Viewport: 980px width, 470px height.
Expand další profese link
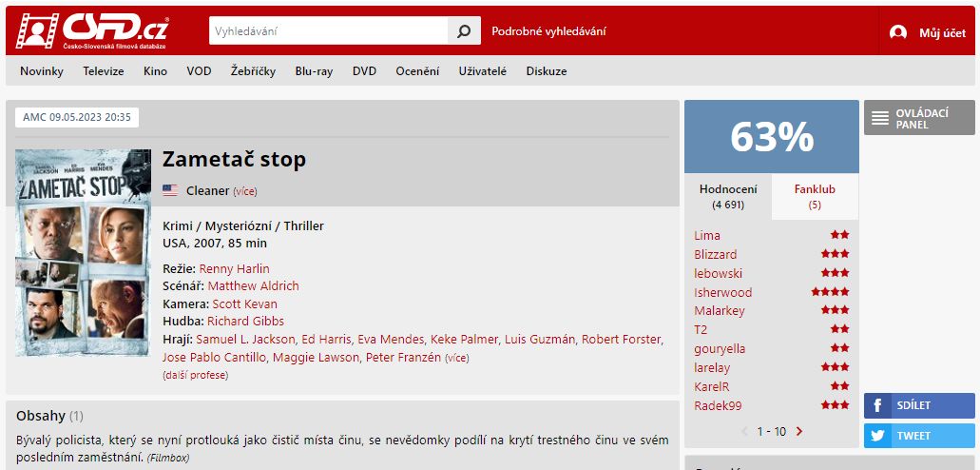(195, 376)
